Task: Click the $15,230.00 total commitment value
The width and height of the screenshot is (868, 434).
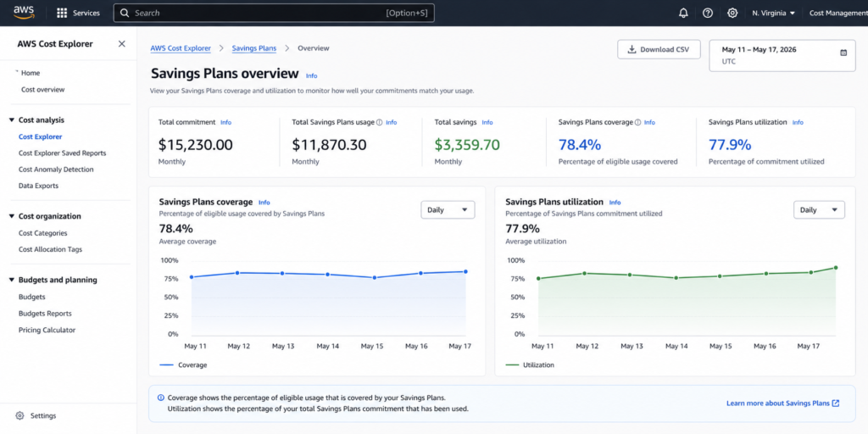Action: (x=196, y=145)
